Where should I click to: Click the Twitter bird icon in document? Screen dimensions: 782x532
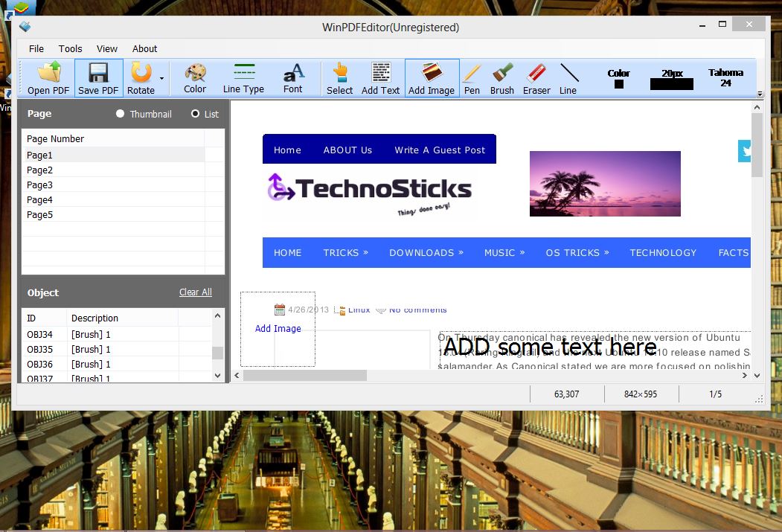pos(744,151)
